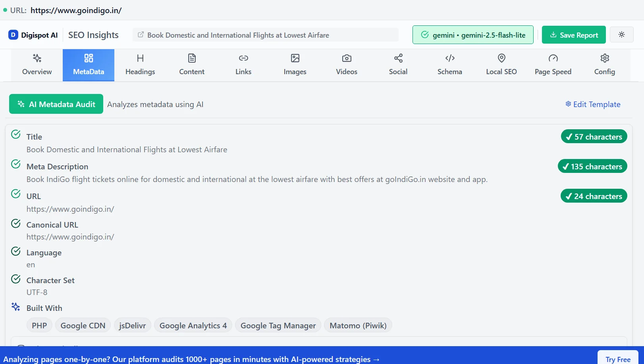
Task: Show the Images tab
Action: (x=295, y=65)
